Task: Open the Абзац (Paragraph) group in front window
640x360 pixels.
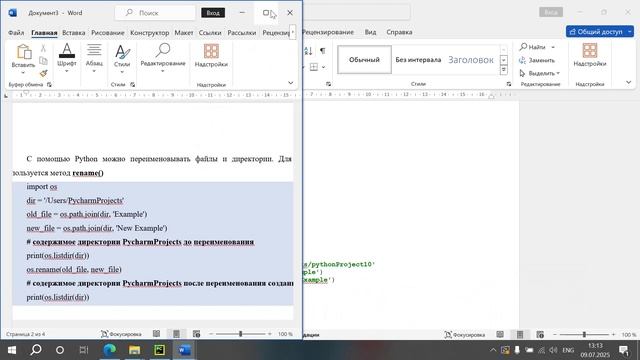Action: (94, 58)
